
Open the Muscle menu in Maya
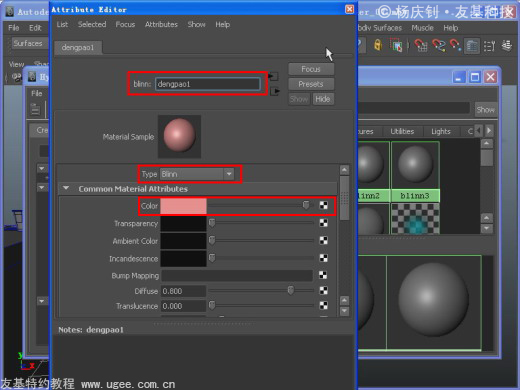click(422, 28)
